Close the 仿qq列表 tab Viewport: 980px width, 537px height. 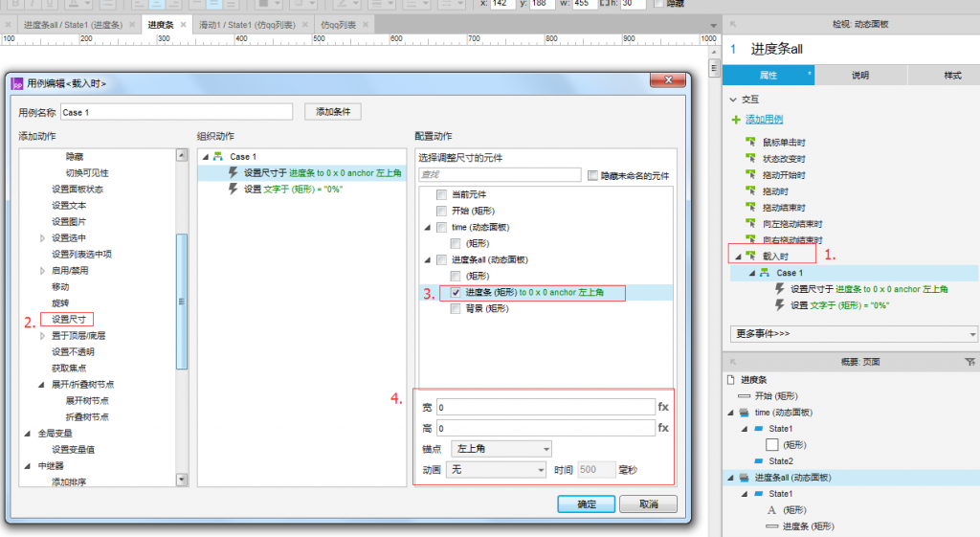366,24
